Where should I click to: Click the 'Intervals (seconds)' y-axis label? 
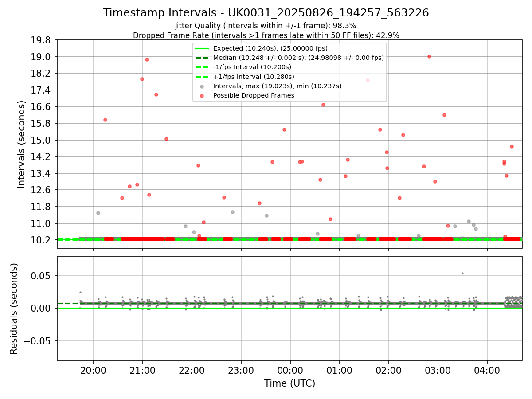click(x=21, y=144)
